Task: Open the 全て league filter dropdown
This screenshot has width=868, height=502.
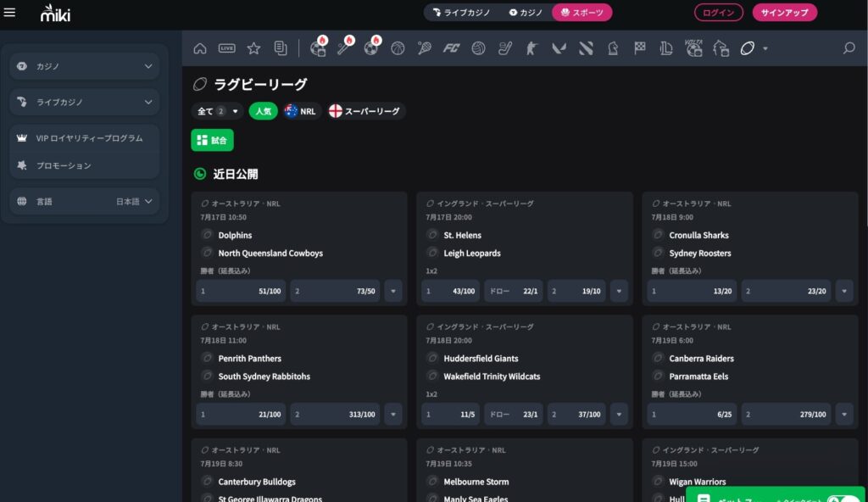Action: pos(217,111)
